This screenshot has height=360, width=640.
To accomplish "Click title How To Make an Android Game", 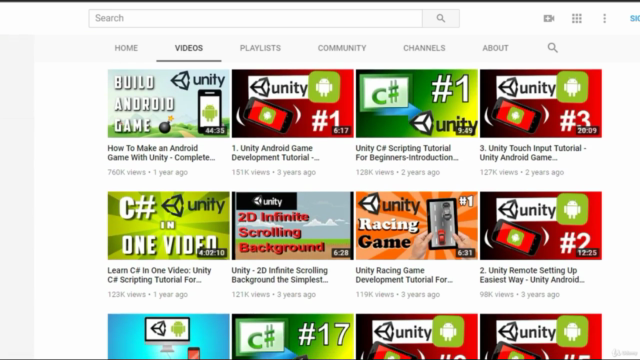I will click(x=161, y=153).
